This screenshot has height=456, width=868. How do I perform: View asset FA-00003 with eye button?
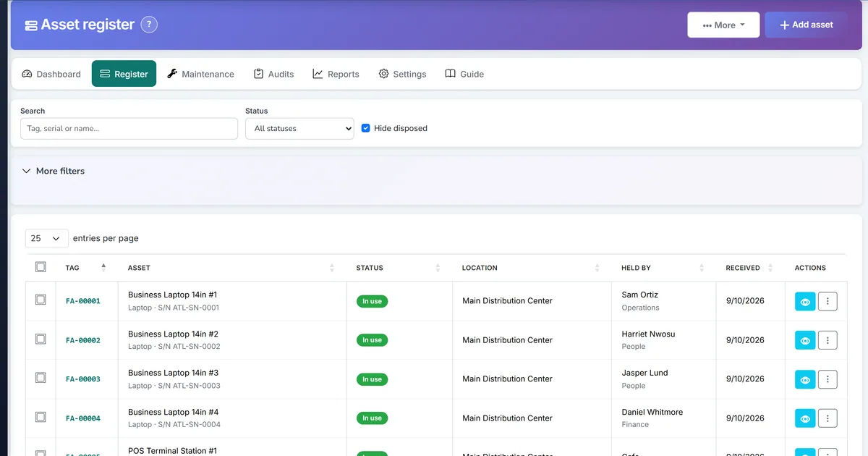(x=805, y=379)
